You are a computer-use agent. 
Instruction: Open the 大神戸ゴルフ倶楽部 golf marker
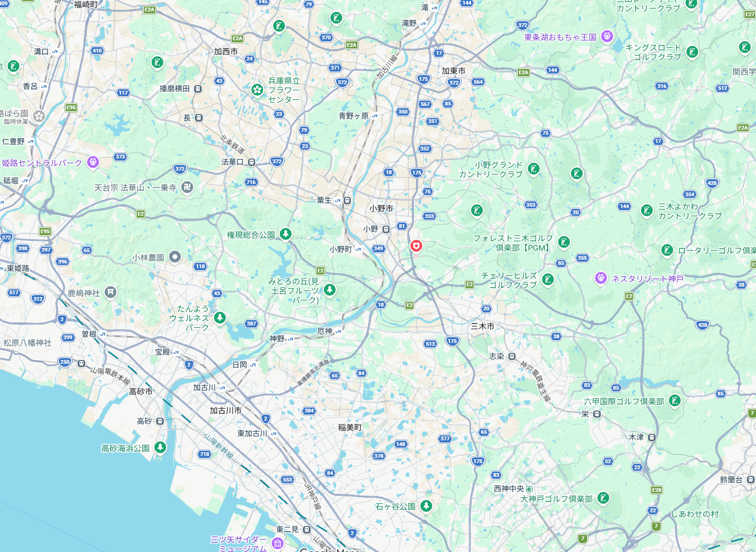pos(603,498)
